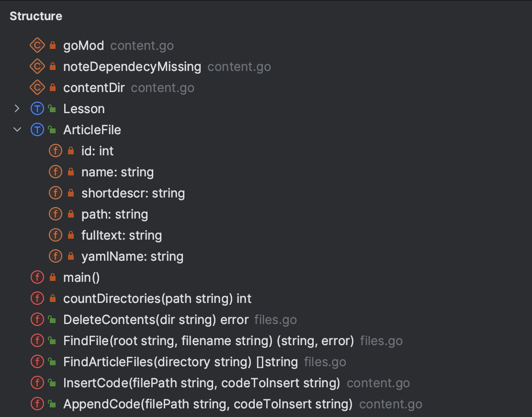Expand the Lesson node
Viewport: 532px width, 417px height.
pyautogui.click(x=17, y=108)
